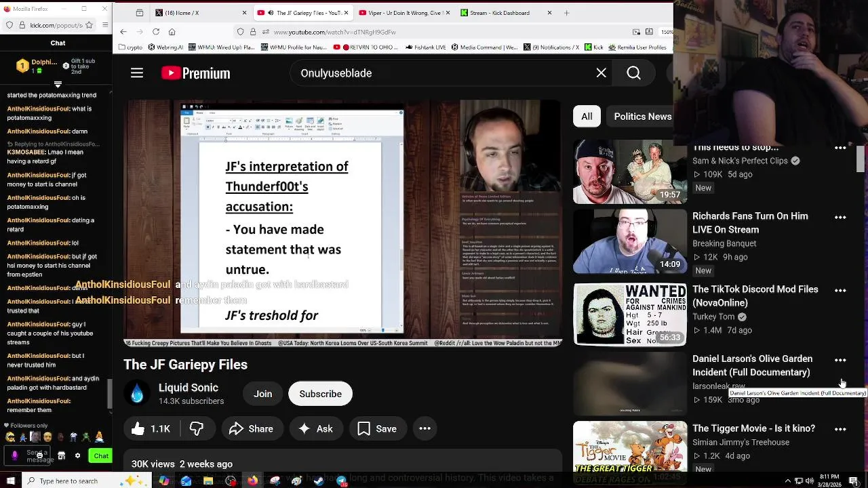Open the crypto bookmarks folder
868x488 pixels.
click(131, 47)
